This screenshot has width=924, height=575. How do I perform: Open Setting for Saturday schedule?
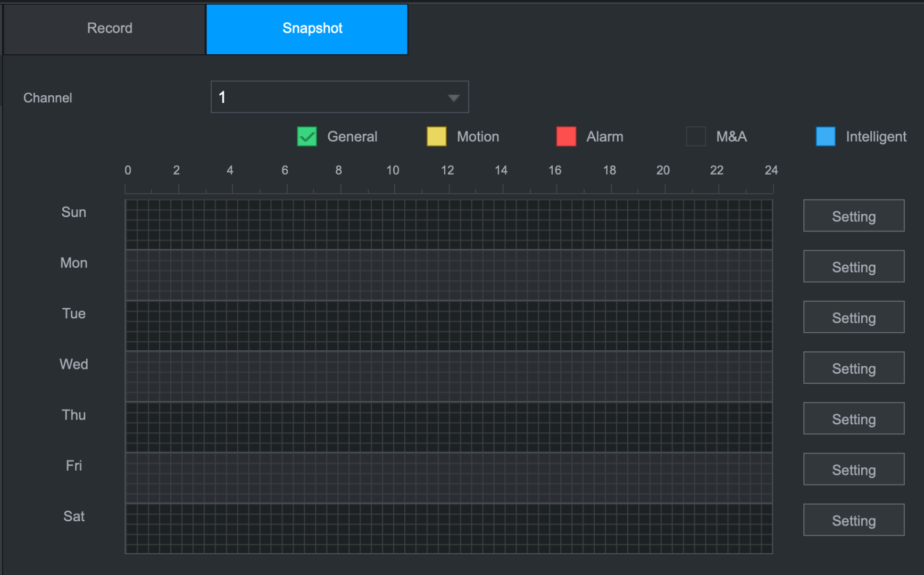click(854, 520)
